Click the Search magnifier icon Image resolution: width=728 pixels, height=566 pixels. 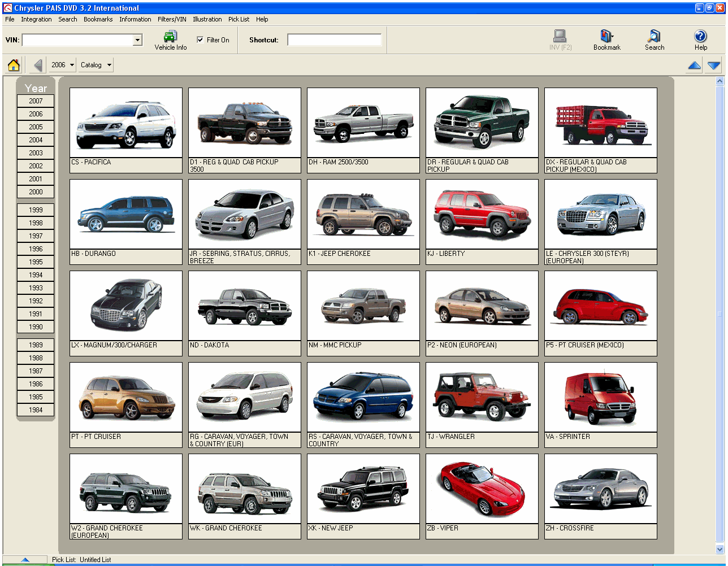click(655, 36)
